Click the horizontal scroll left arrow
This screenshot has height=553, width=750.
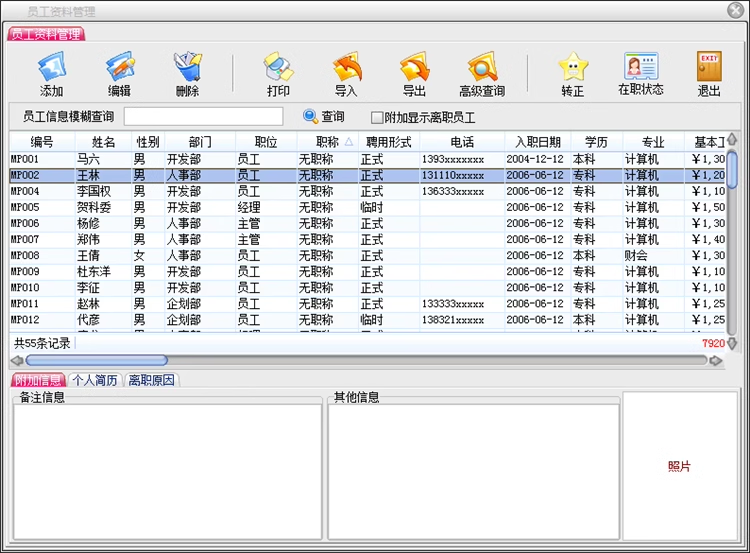point(17,361)
